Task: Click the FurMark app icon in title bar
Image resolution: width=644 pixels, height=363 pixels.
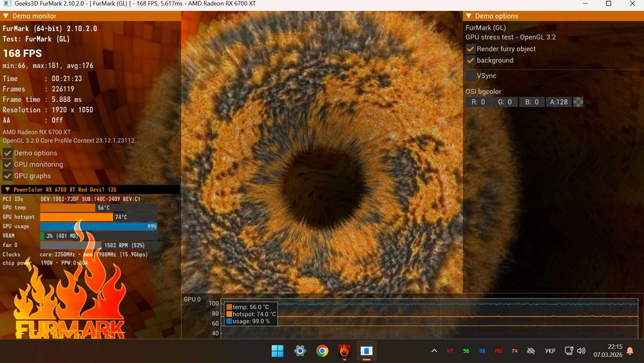Action: 7,4
